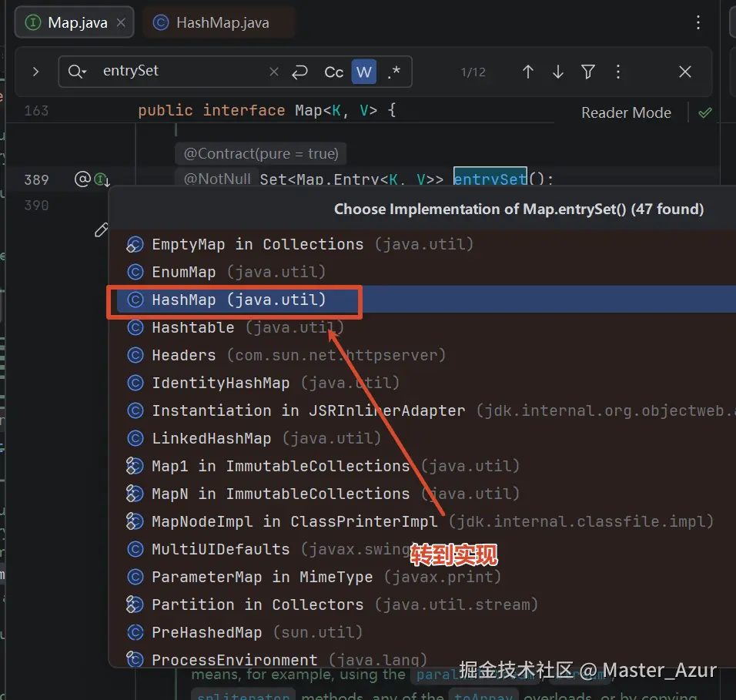Click the 1/12 match counter
The width and height of the screenshot is (736, 700).
[473, 72]
